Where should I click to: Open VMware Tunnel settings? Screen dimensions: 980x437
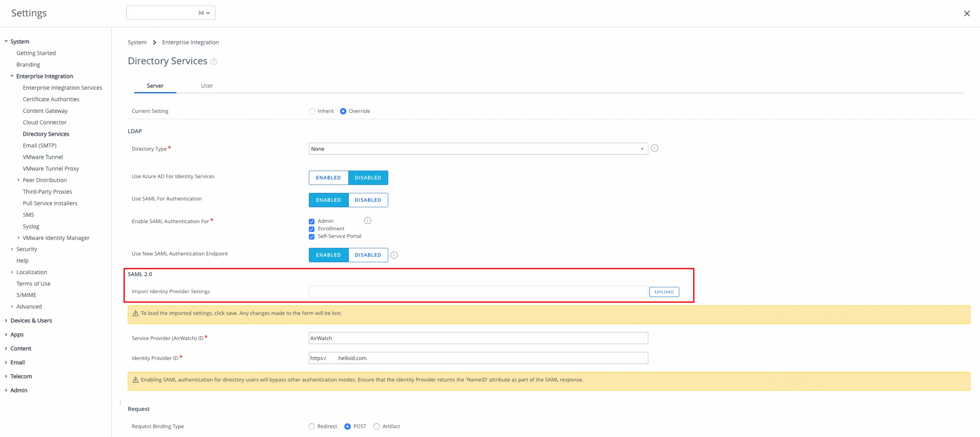point(43,157)
